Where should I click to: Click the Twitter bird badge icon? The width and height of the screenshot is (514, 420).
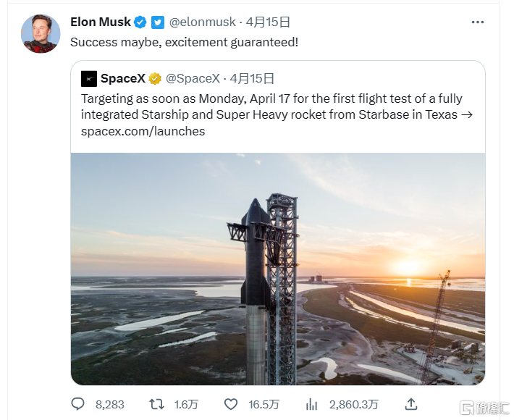tap(158, 22)
